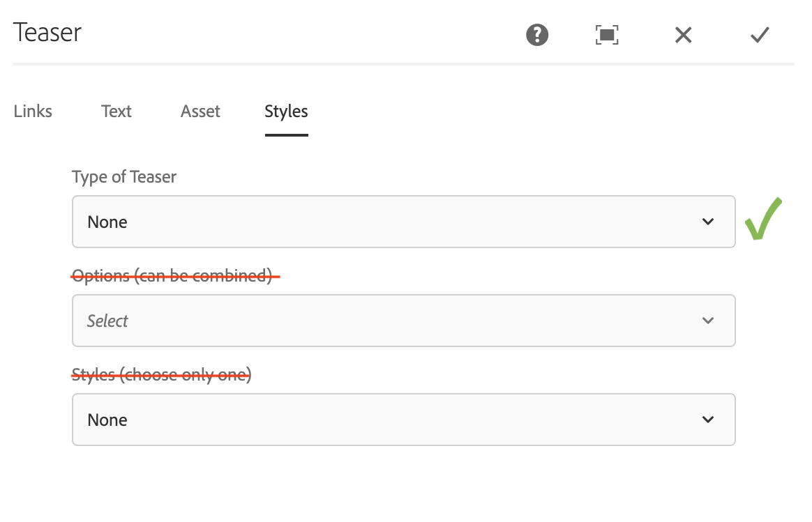
Task: Open the Options (can be combined) dropdown
Action: [x=403, y=321]
